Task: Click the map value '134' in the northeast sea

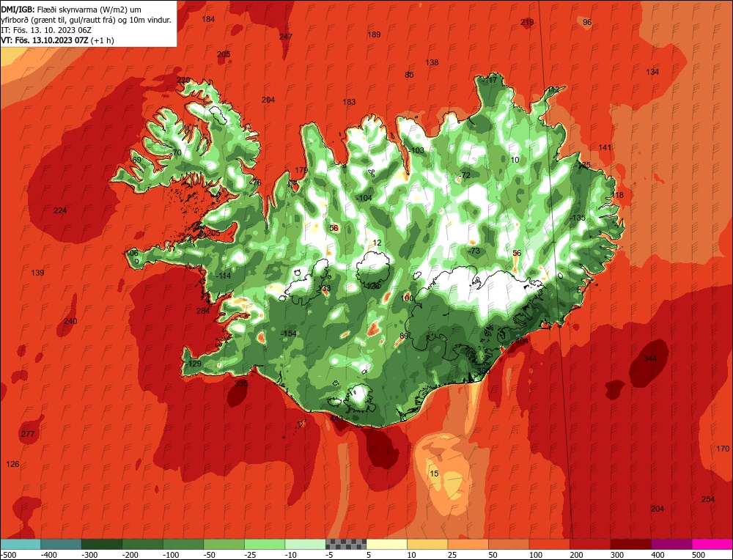Action: [x=652, y=72]
